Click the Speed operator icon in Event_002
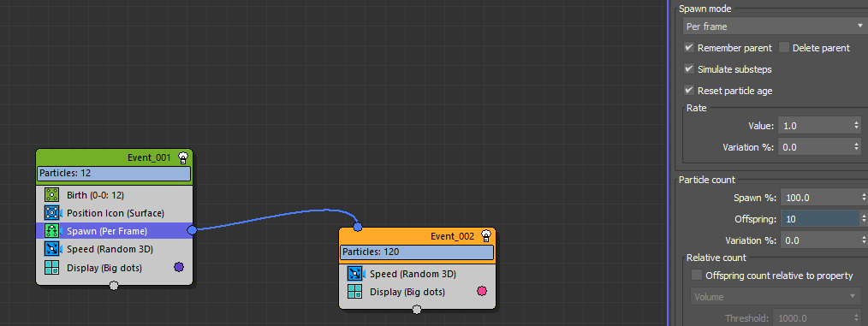Viewport: 868px width, 326px height. click(355, 274)
